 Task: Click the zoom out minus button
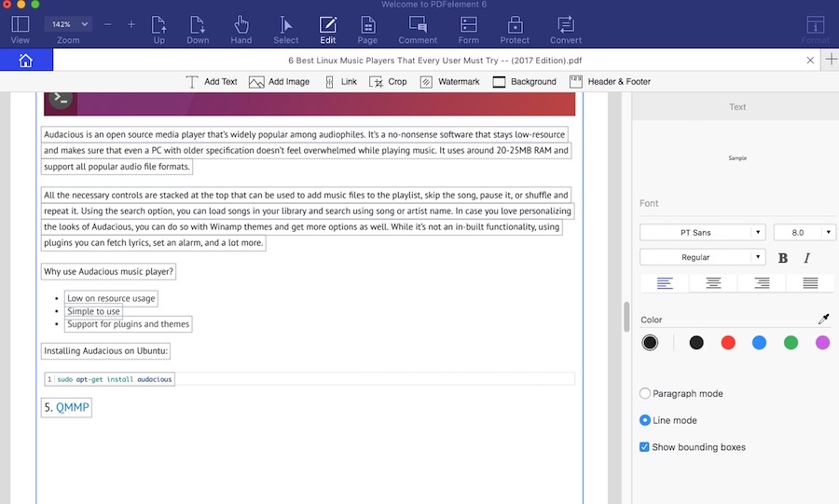click(107, 24)
